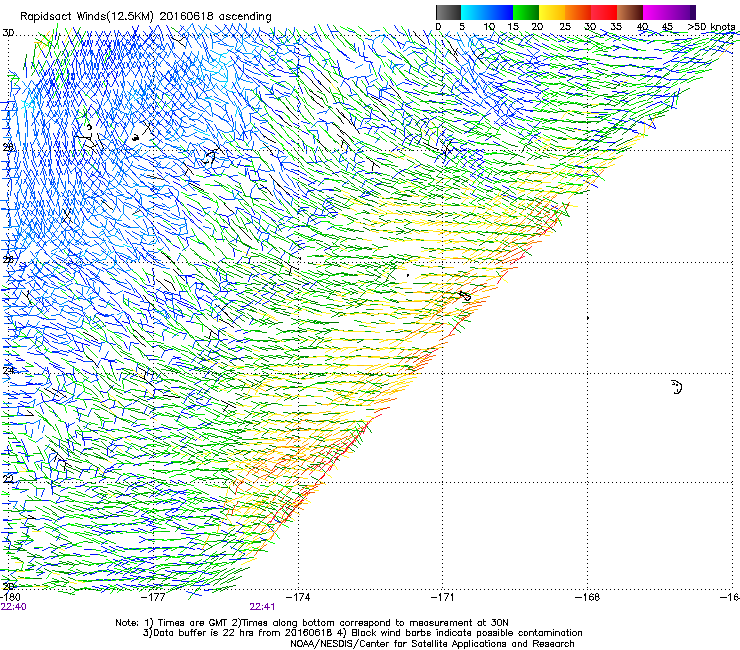Click the cyan 5-10 knots legend swatch
The image size is (740, 650).
coord(474,12)
